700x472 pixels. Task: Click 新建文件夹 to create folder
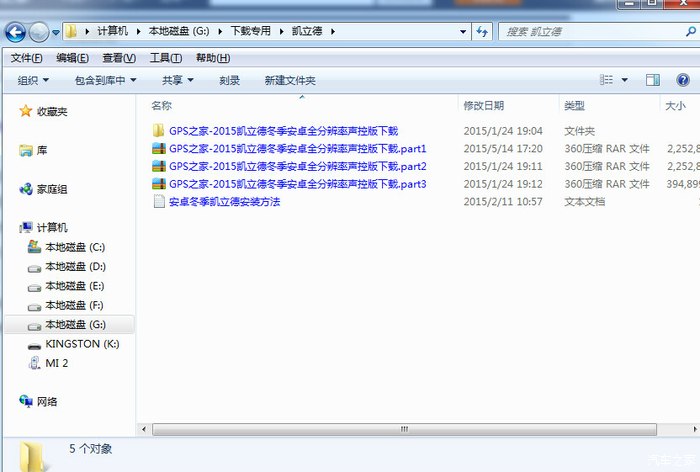[x=290, y=80]
